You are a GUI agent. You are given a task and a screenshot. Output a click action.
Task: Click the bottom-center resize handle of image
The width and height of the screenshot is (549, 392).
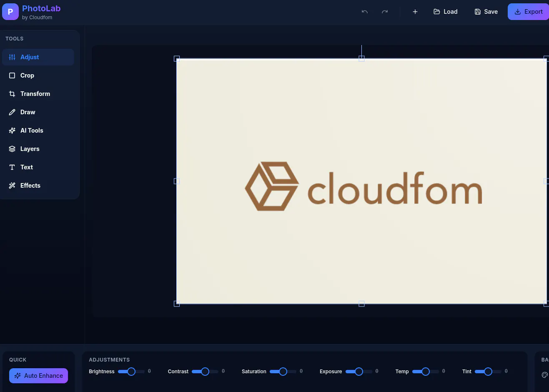point(362,304)
